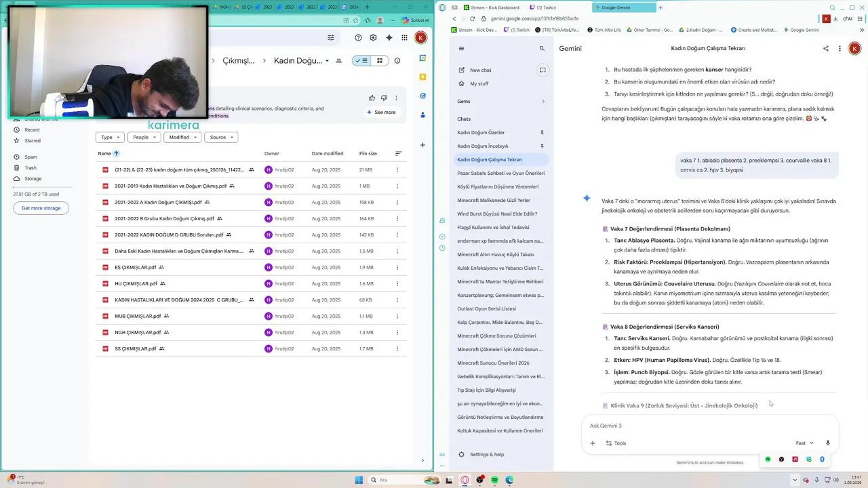This screenshot has width=868, height=488.
Task: Search Gemini chats with the magnifier icon
Action: [x=542, y=49]
